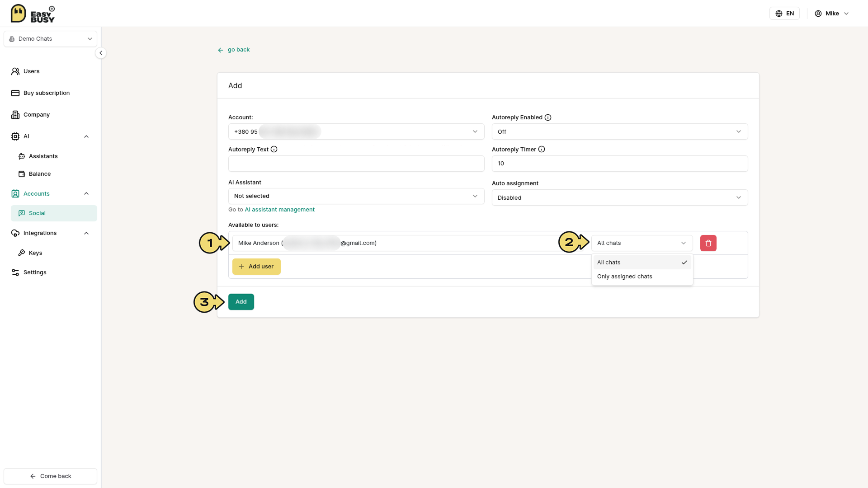Click the Autoreply Text info icon
The width and height of the screenshot is (868, 488).
(274, 150)
